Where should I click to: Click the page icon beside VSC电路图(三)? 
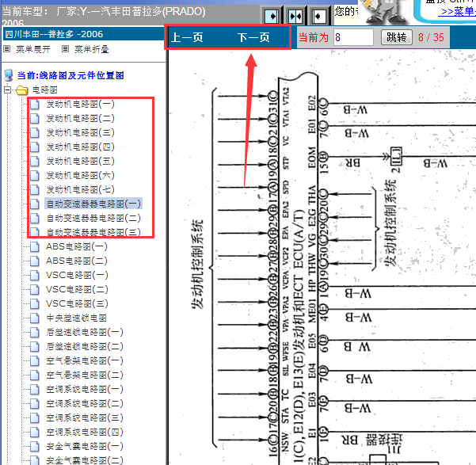click(35, 303)
